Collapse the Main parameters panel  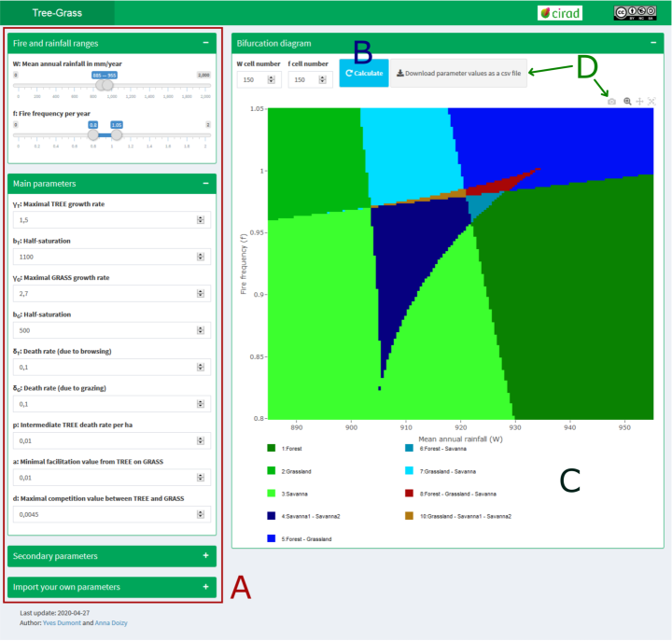tap(205, 184)
